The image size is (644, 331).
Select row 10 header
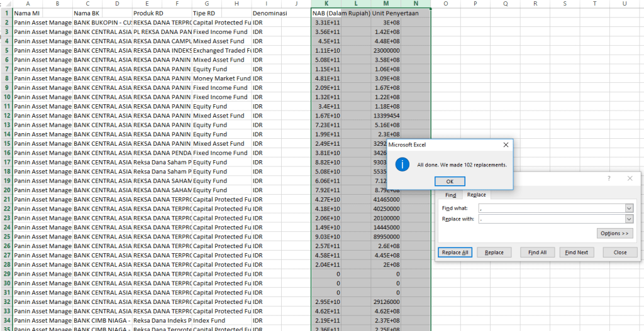[6, 97]
